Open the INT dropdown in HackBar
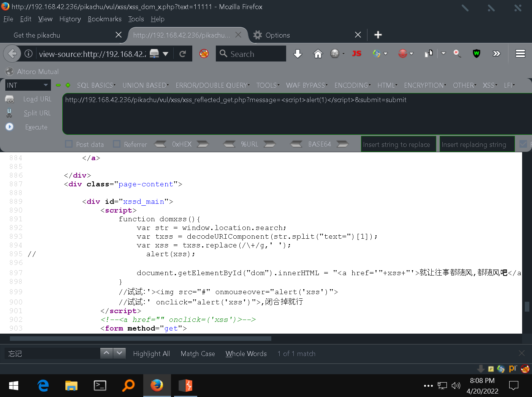532x397 pixels. 28,85
